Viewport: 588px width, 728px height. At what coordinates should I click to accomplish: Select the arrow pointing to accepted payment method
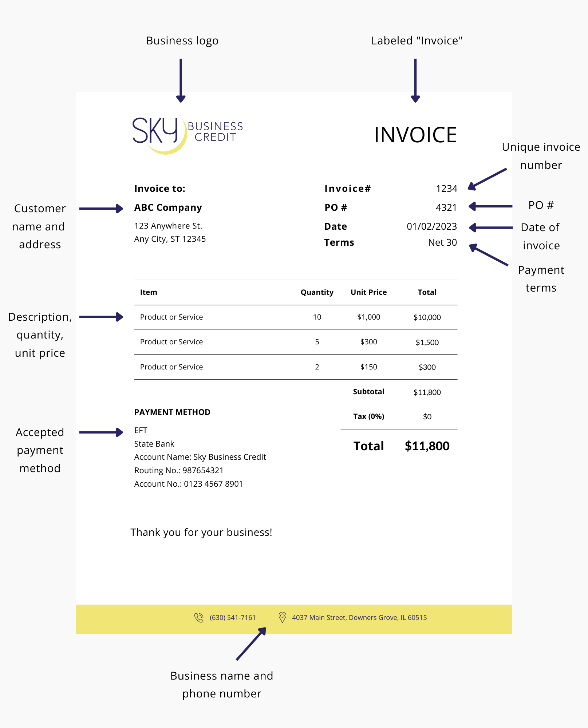100,432
